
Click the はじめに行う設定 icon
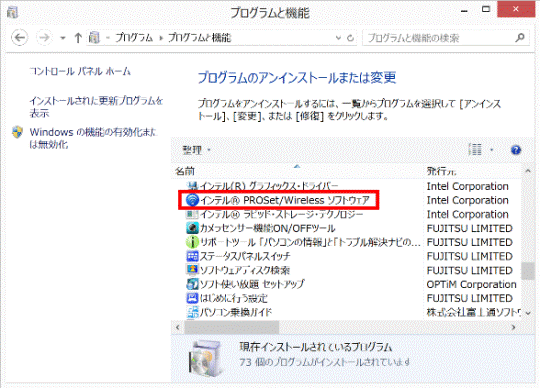[192, 298]
